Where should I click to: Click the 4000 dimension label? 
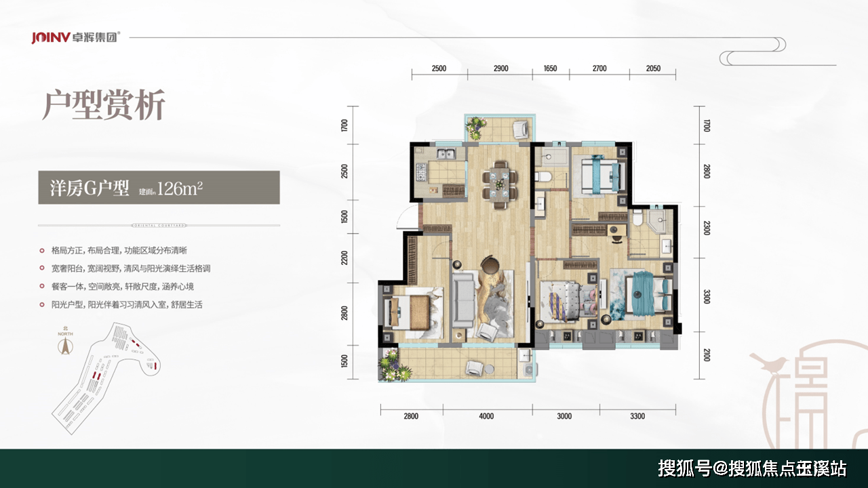[x=486, y=417]
